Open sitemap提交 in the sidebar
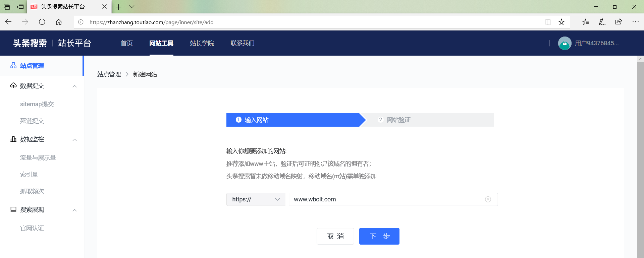This screenshot has width=644, height=258. pyautogui.click(x=37, y=104)
